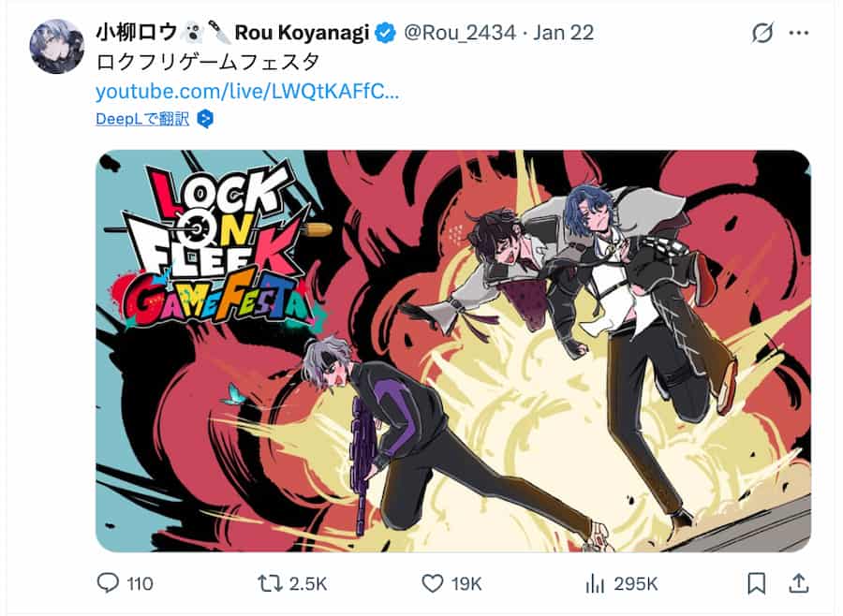Bookmark this post

pos(757,583)
